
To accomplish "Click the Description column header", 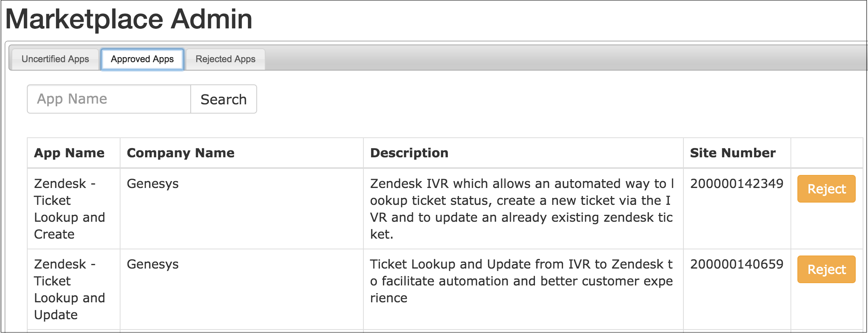I will point(409,153).
